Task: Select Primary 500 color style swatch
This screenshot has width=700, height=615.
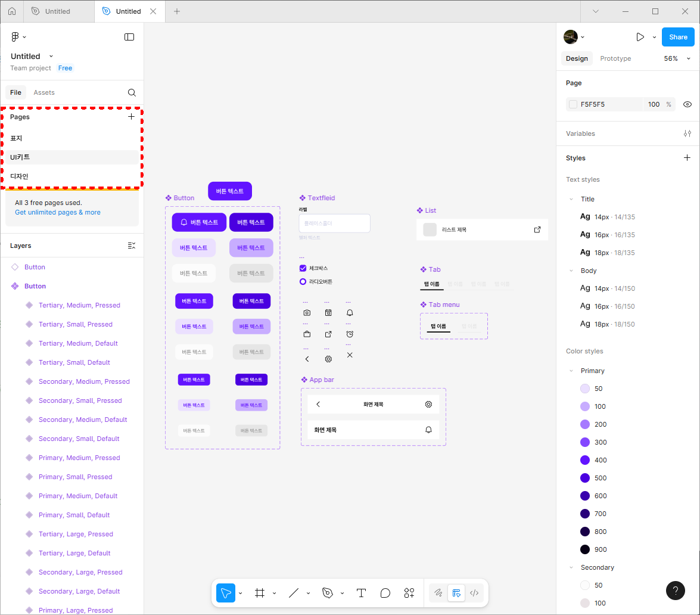Action: point(585,478)
